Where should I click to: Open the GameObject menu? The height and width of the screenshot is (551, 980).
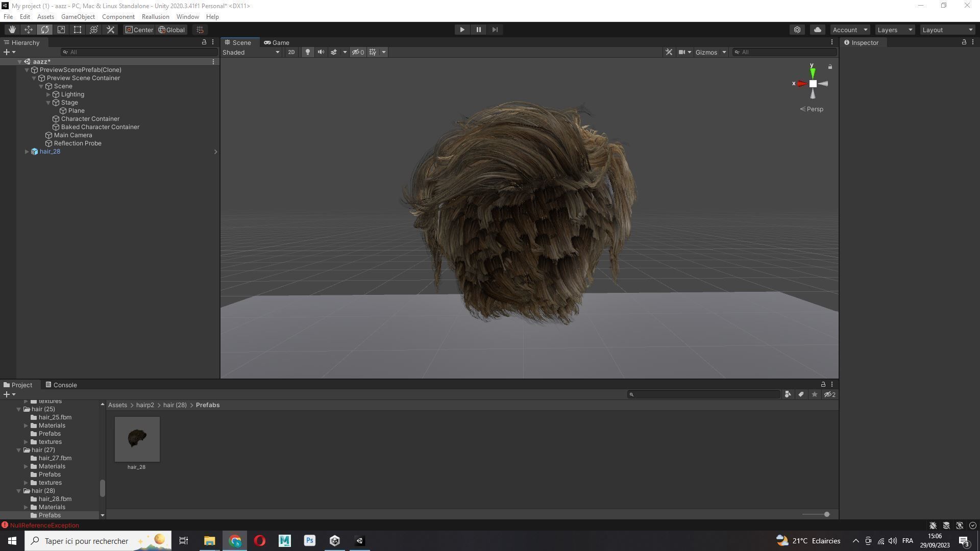point(78,17)
